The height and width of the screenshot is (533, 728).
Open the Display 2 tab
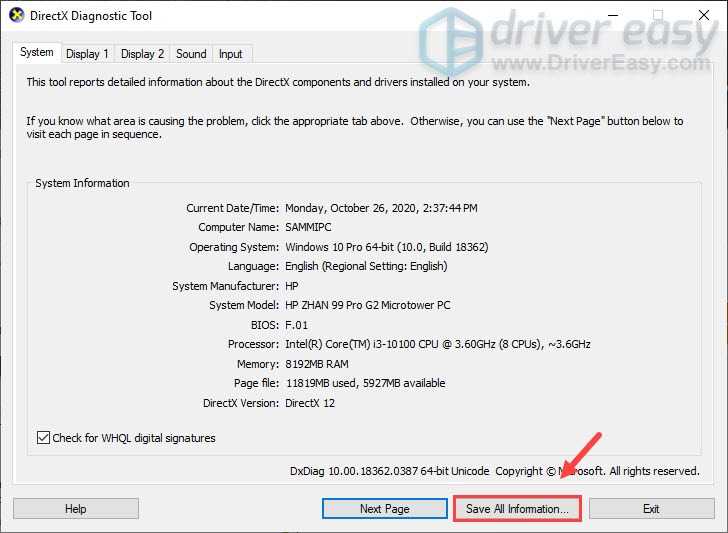pyautogui.click(x=143, y=54)
